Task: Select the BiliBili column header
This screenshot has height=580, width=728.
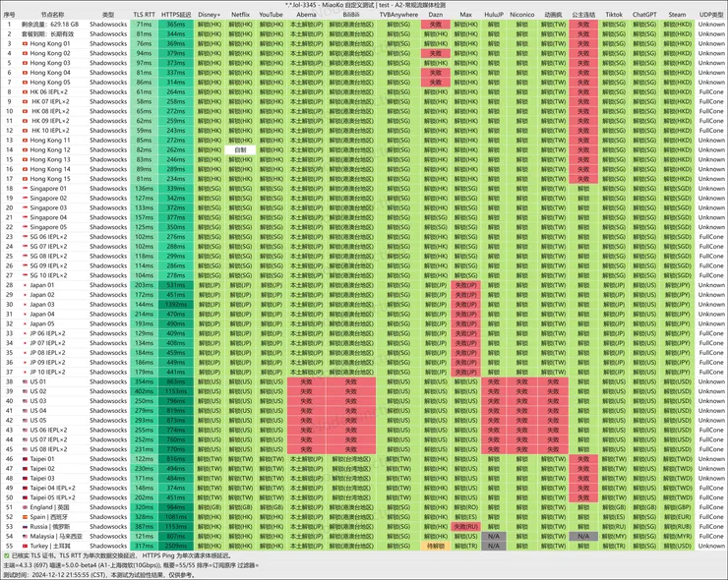Action: (x=351, y=15)
